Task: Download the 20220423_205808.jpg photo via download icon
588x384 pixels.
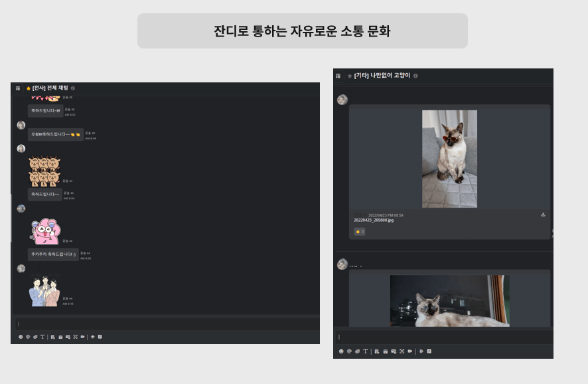Action: (x=543, y=214)
